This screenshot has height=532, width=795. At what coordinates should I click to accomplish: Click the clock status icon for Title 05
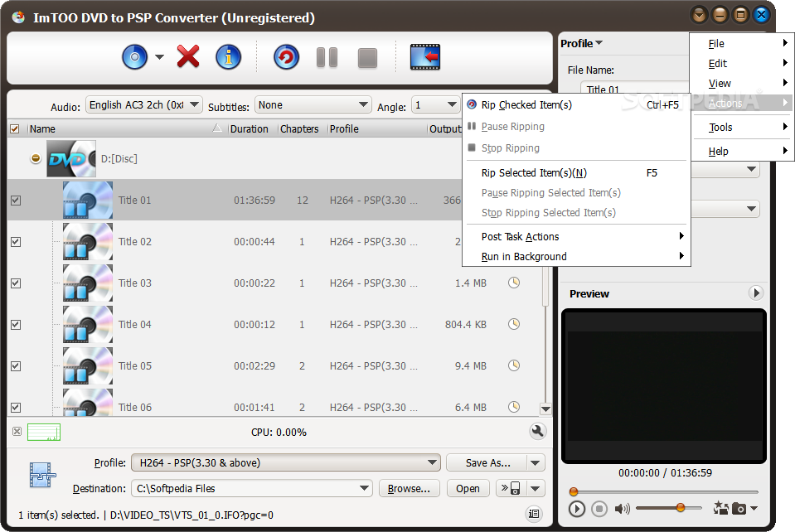[514, 365]
